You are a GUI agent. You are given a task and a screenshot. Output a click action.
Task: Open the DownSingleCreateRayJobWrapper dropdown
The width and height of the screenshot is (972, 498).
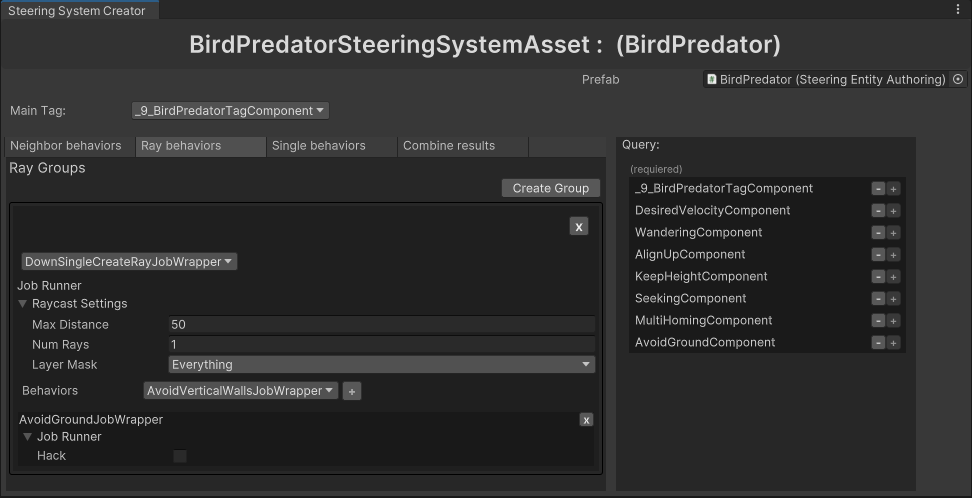129,262
